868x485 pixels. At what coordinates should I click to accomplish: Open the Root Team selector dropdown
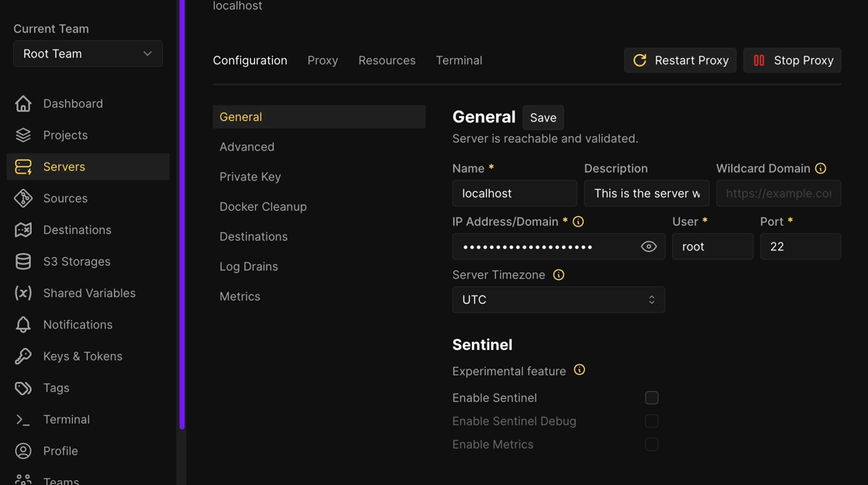[x=88, y=53]
